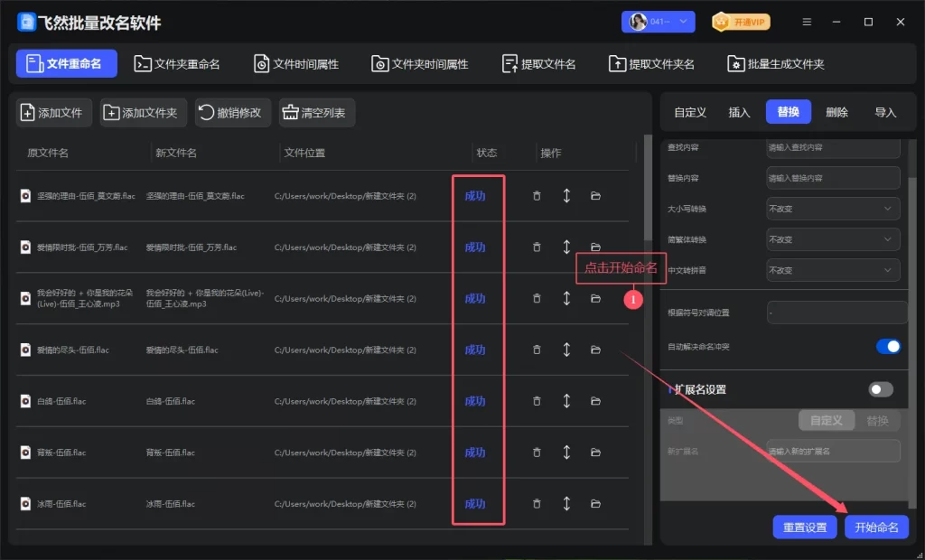Open the 大小写转换 dropdown
Screen dimensions: 925x560
click(832, 209)
